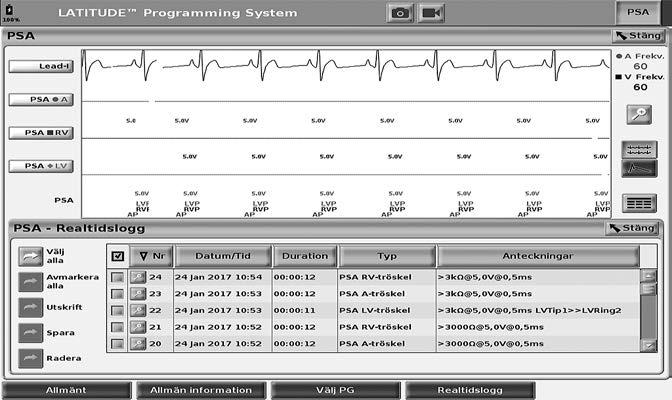Click the waveform spike icon
The width and height of the screenshot is (672, 400).
(639, 168)
